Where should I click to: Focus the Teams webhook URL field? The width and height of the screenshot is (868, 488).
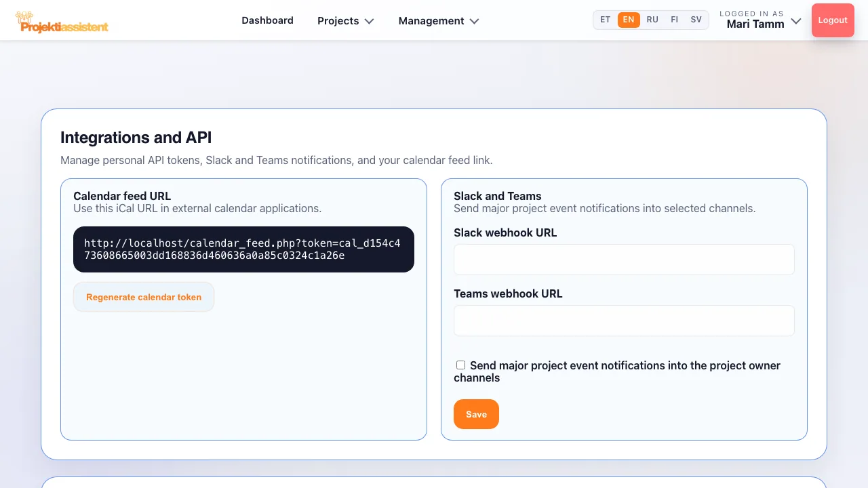click(624, 321)
